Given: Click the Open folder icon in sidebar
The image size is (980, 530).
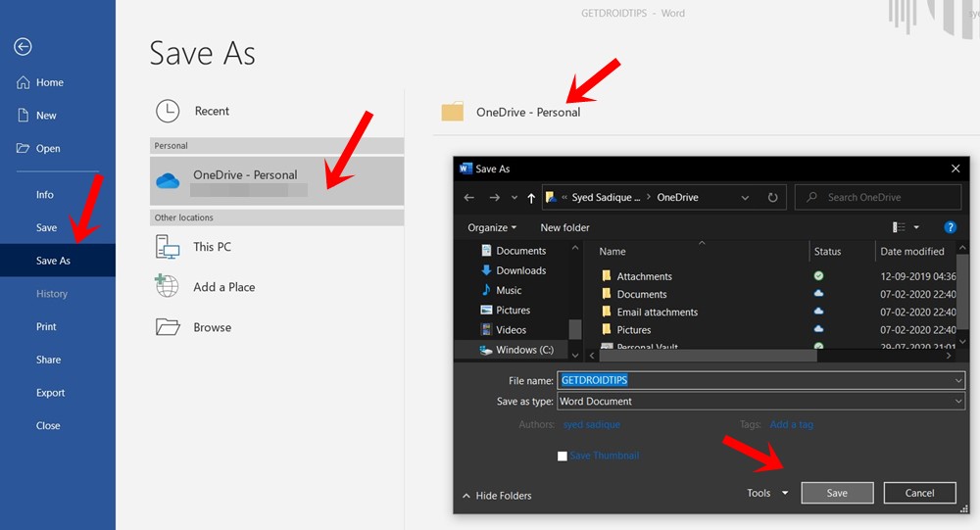Looking at the screenshot, I should point(24,148).
